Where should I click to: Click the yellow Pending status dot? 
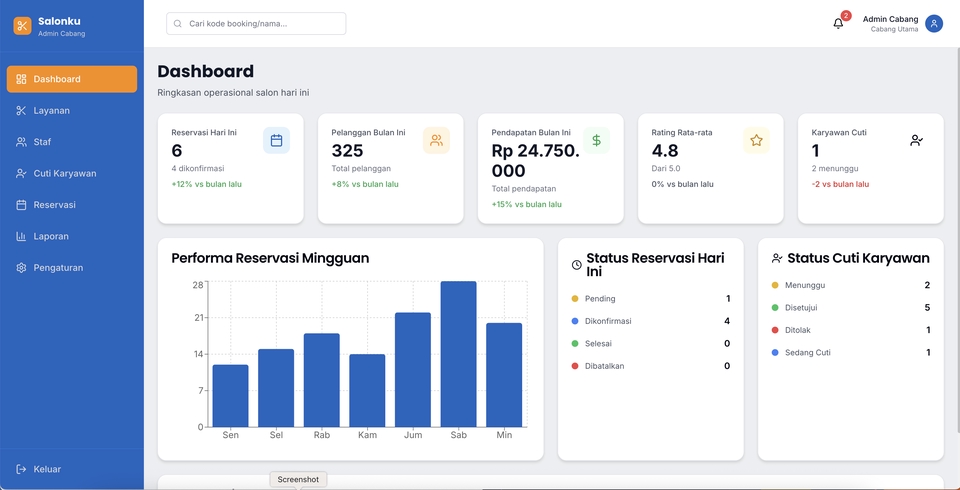(575, 299)
